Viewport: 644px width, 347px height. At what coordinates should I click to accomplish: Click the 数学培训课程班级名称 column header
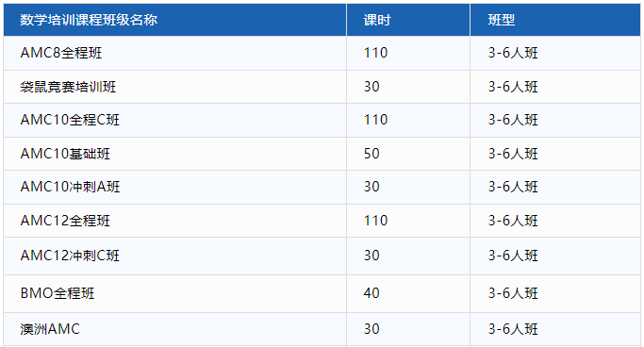89,20
